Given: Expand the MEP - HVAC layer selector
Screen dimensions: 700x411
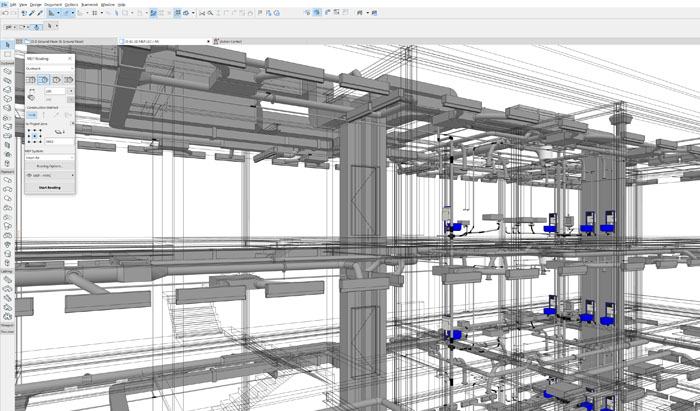Looking at the screenshot, I should pos(49,176).
